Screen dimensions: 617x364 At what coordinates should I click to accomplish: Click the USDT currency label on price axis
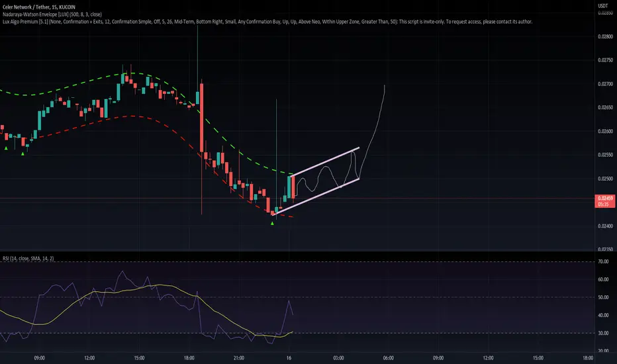[x=603, y=6]
